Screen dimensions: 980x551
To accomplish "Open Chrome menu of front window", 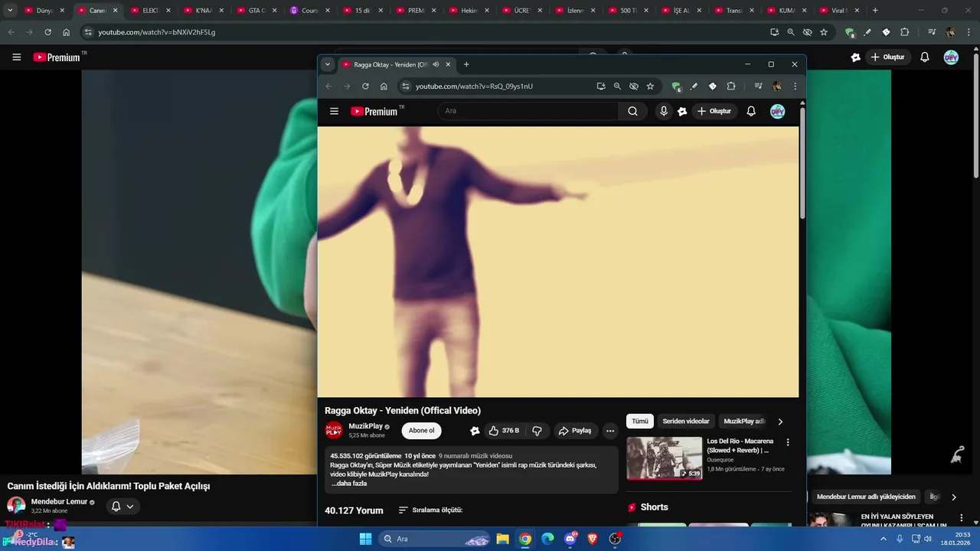I will point(795,86).
